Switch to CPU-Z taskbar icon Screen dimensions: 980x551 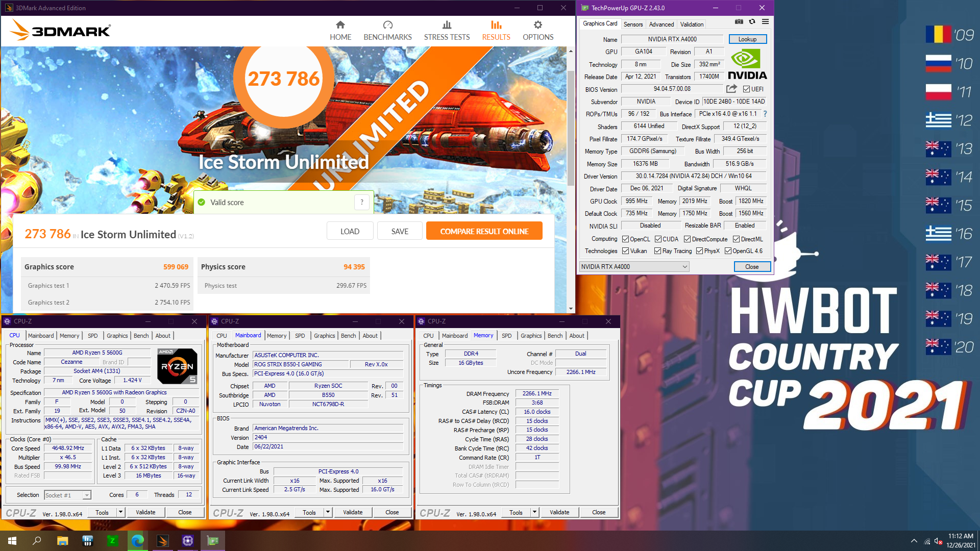[x=188, y=541]
